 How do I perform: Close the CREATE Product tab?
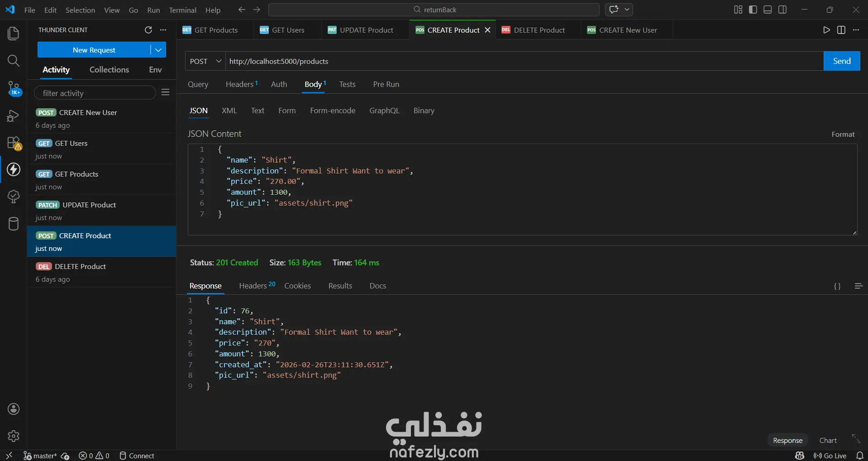(x=487, y=30)
